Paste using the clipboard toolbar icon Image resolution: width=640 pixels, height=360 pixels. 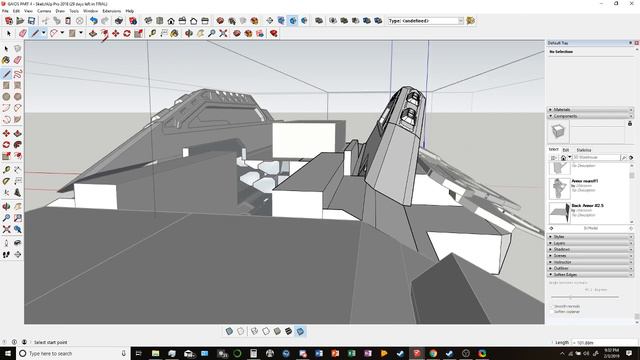coord(68,20)
